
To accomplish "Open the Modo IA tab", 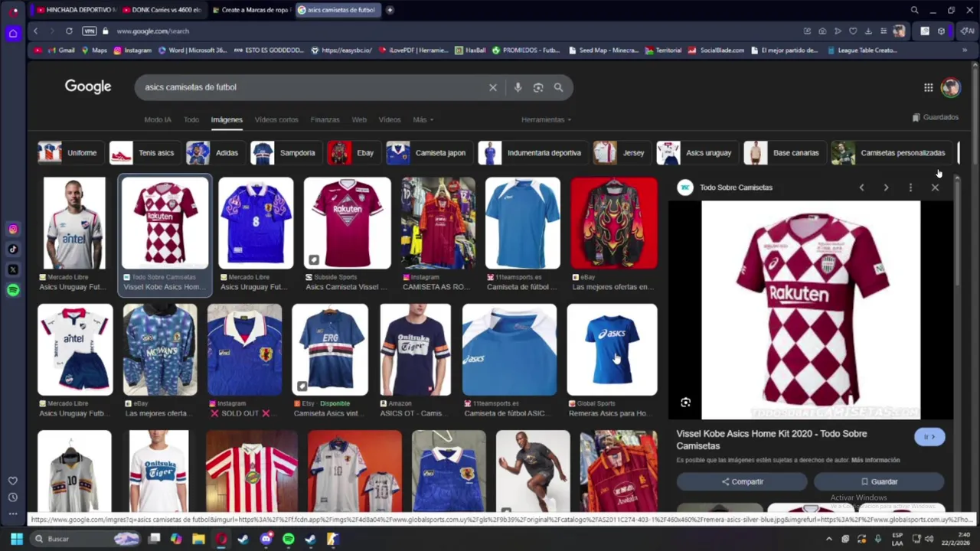I will click(x=158, y=119).
